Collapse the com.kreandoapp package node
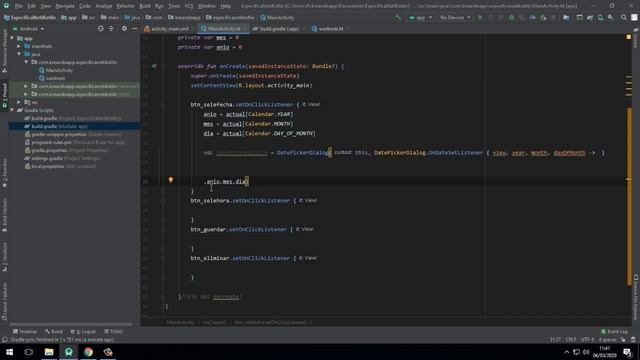Image resolution: width=640 pixels, height=360 pixels. pyautogui.click(x=26, y=62)
